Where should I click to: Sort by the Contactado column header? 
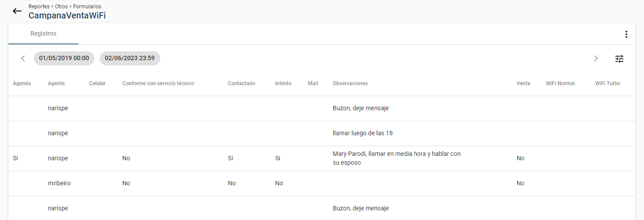(241, 83)
